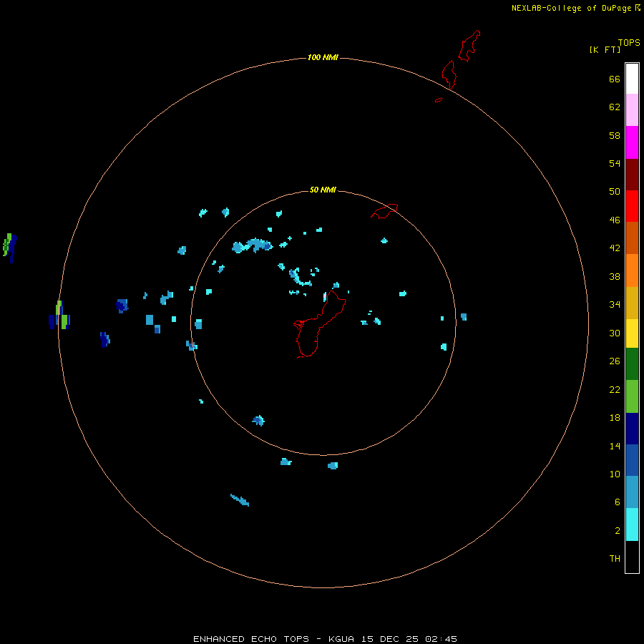This screenshot has width=644, height=644.
Task: Click the large cyan echo cluster northwest of Guam
Action: [x=252, y=245]
